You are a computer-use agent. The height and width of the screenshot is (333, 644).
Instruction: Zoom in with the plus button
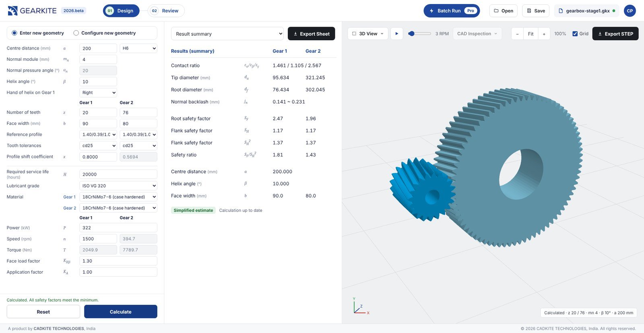tap(544, 34)
